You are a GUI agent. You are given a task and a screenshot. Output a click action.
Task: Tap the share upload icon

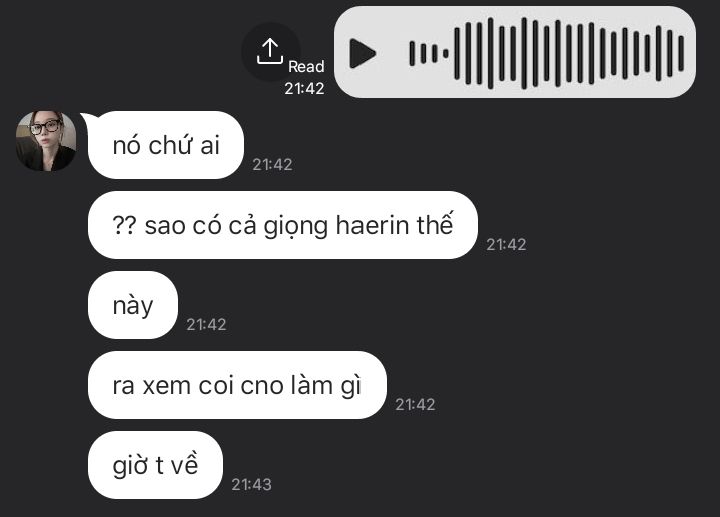point(270,51)
